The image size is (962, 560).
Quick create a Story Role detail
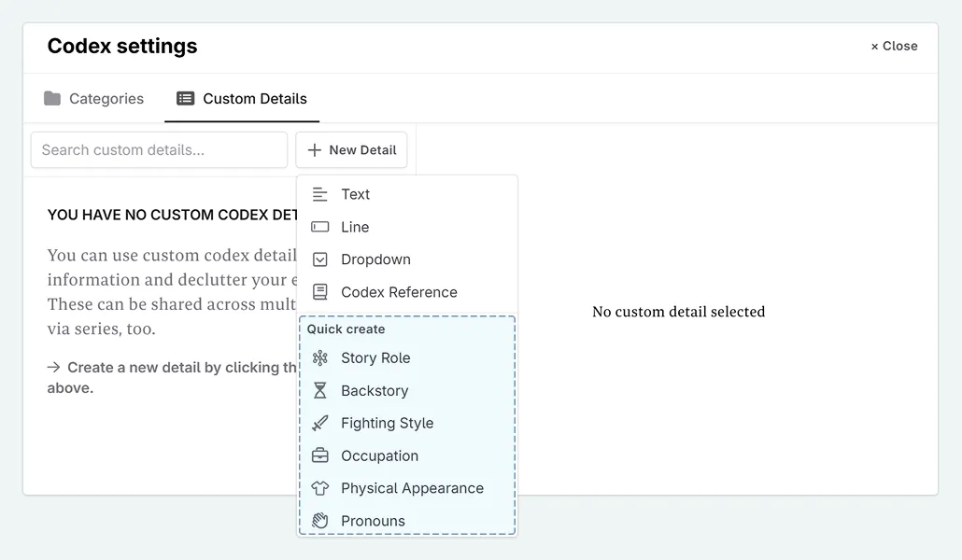point(375,357)
